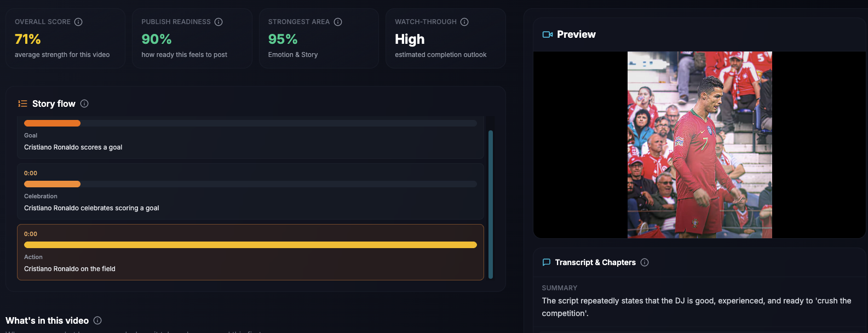Viewport: 868px width, 333px height.
Task: Select the Goal story segment card
Action: click(x=250, y=137)
